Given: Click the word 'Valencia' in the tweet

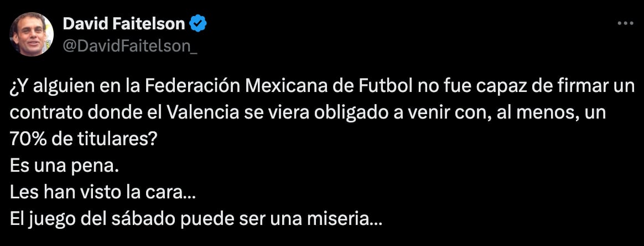Looking at the screenshot, I should pyautogui.click(x=201, y=114).
